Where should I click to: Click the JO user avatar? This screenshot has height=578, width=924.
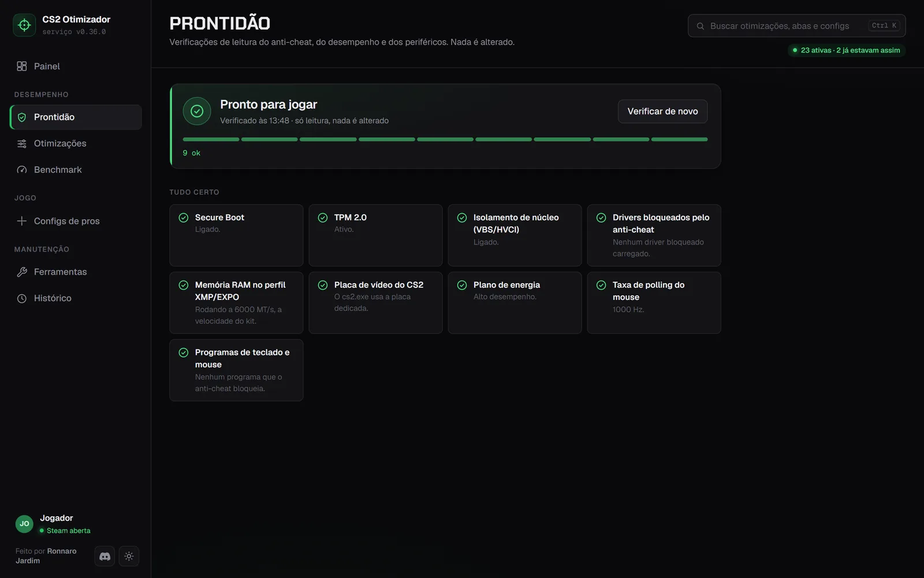pyautogui.click(x=24, y=524)
